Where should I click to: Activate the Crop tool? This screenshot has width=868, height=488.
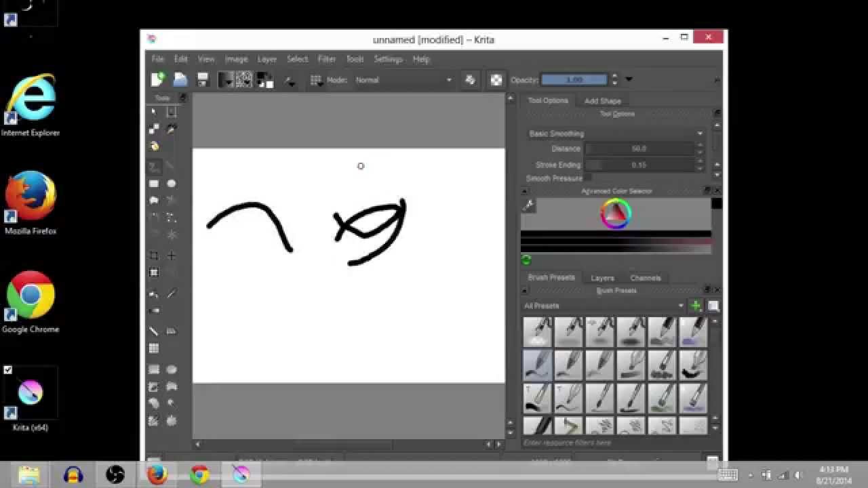coord(154,256)
